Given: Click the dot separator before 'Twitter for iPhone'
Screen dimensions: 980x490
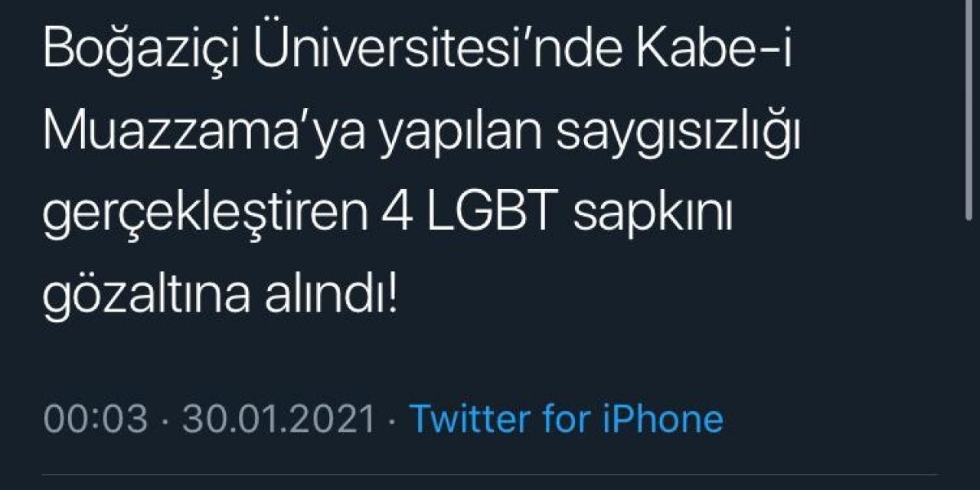Looking at the screenshot, I should coord(392,420).
